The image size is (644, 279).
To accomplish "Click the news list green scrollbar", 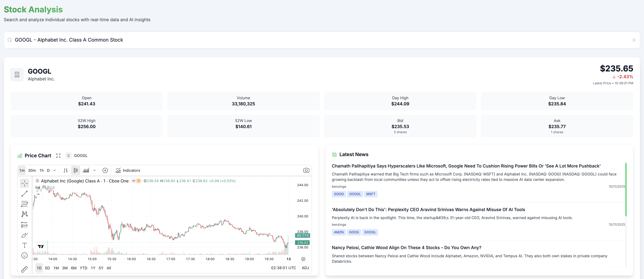I will tap(626, 189).
